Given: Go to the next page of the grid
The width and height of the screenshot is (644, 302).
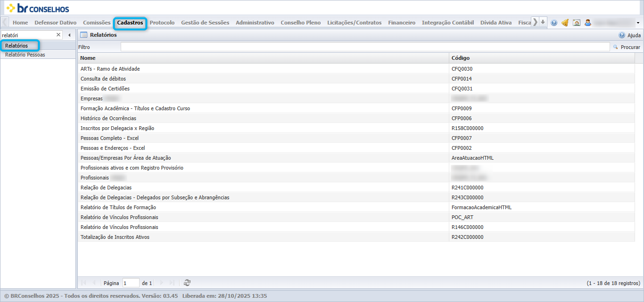Looking at the screenshot, I should click(162, 283).
